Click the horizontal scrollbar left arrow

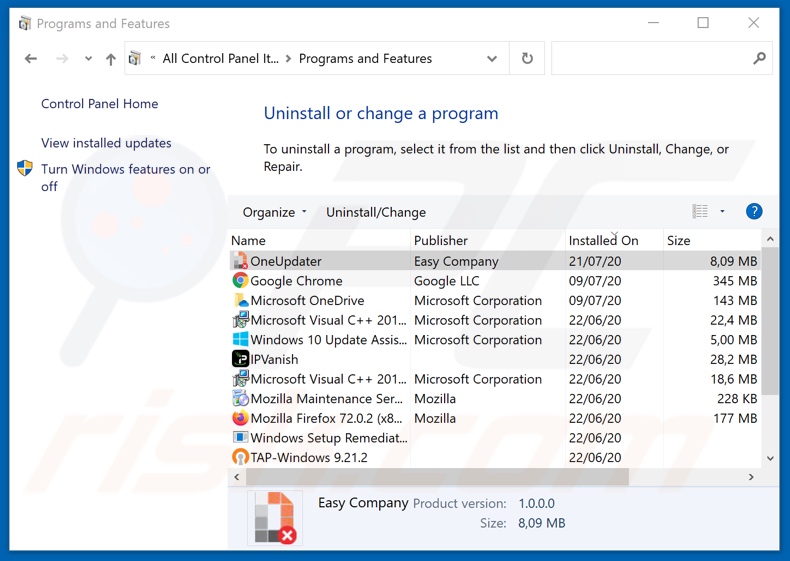point(237,477)
